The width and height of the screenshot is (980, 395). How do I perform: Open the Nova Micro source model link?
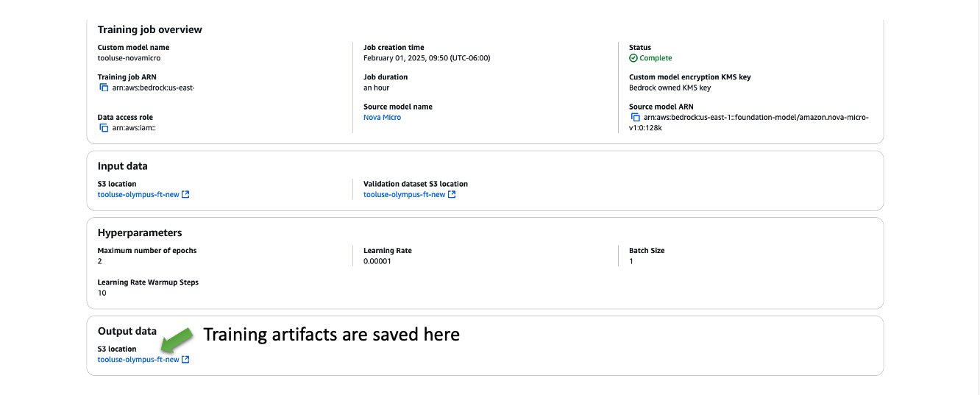[382, 117]
